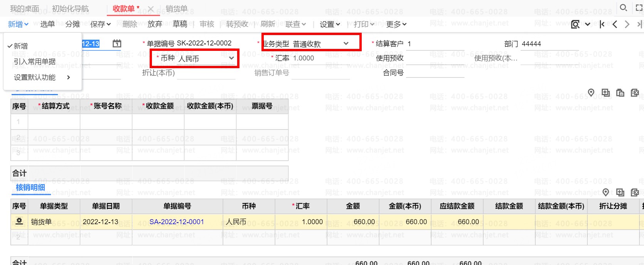644x265 pixels.
Task: Expand the arrow next to document lookup icon
Action: coord(588,24)
